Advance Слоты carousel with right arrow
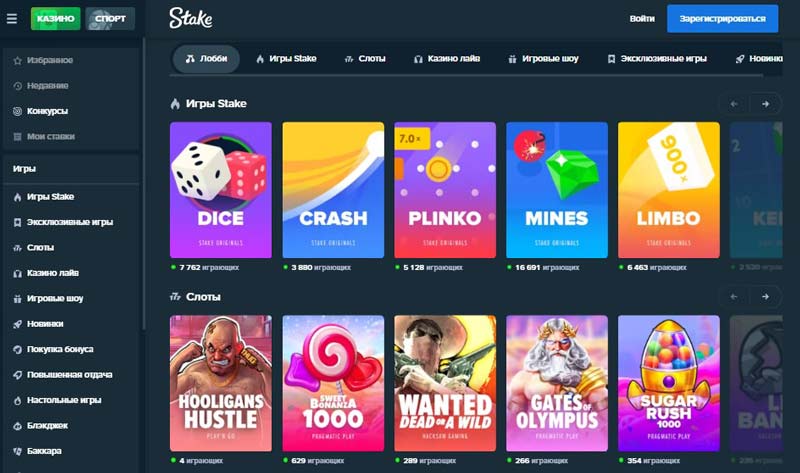Screen dimensions: 800x473 765,296
